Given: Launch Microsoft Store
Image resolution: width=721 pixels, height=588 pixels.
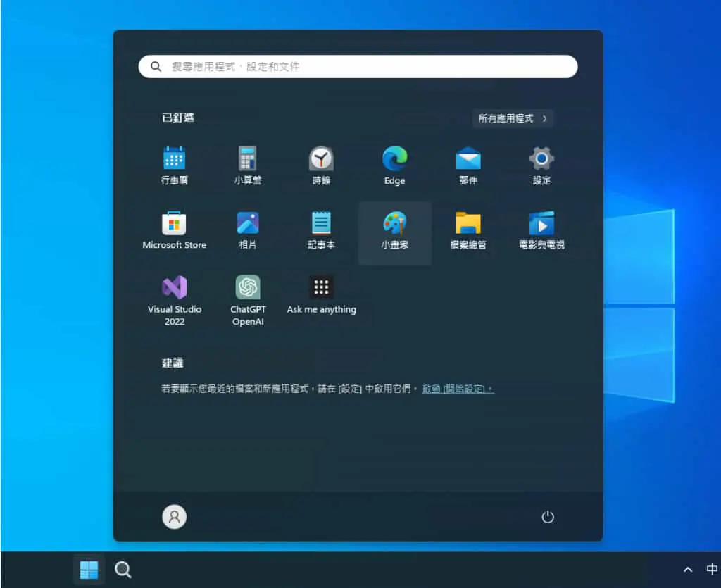Looking at the screenshot, I should click(x=175, y=230).
